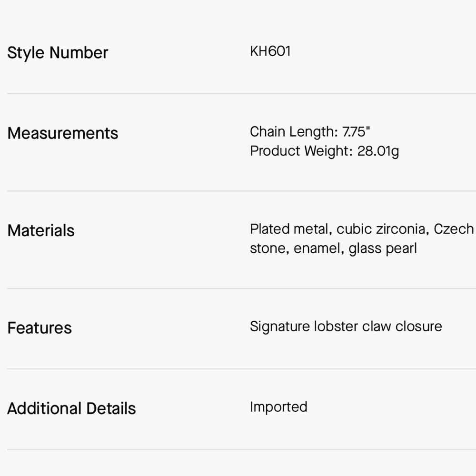Click the Features row label
Screen dimensions: 476x476
[x=40, y=327]
